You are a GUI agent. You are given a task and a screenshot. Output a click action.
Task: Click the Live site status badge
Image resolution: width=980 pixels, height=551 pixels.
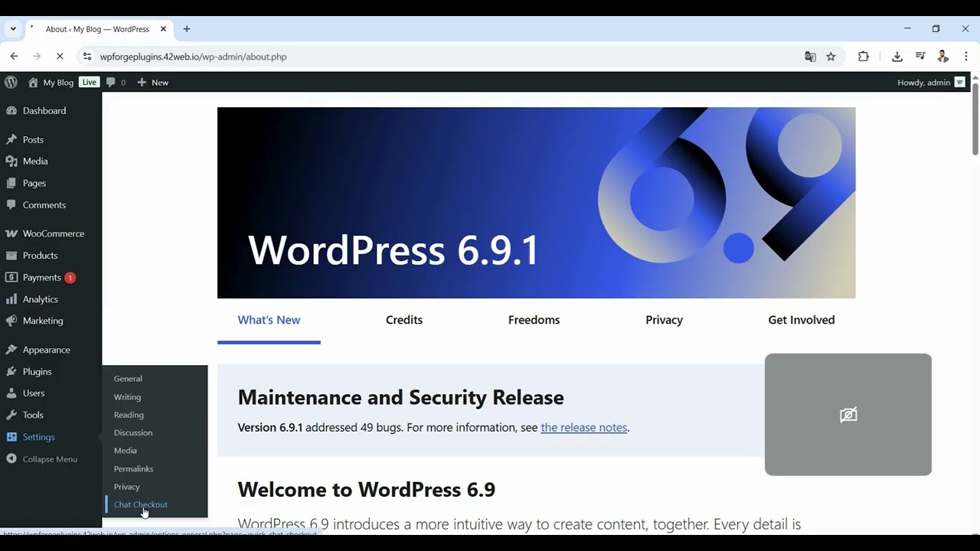[90, 82]
